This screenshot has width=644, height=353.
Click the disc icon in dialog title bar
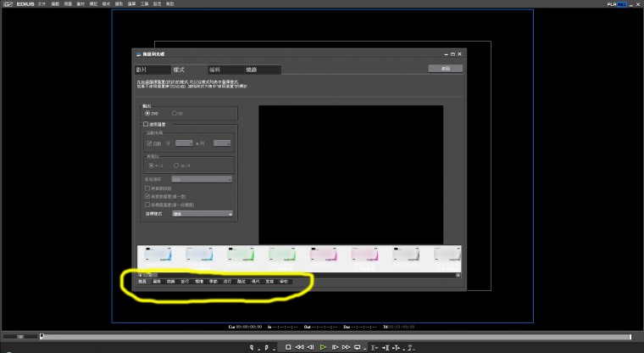(138, 54)
